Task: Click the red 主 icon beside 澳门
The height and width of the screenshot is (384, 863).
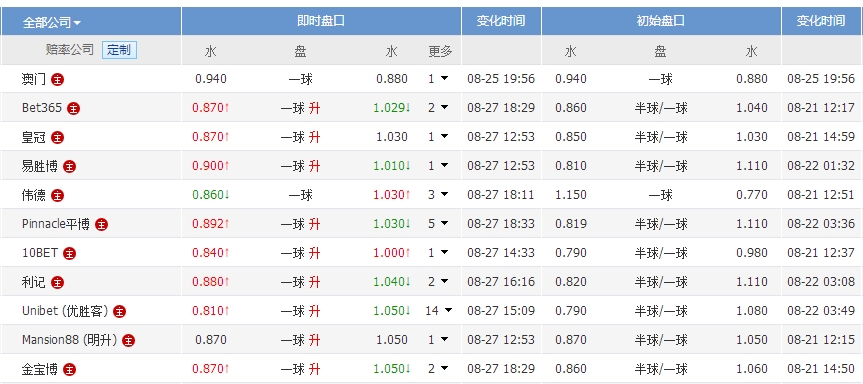Action: (x=57, y=79)
